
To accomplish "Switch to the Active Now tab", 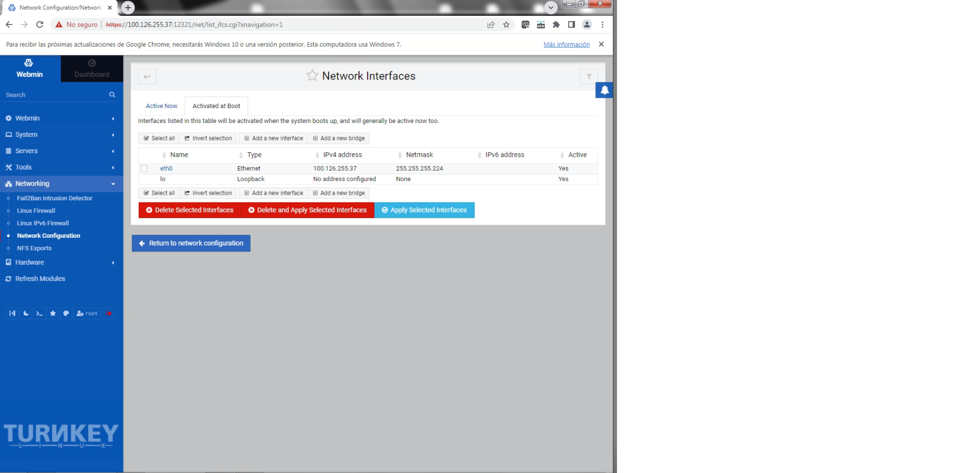I will click(x=161, y=106).
